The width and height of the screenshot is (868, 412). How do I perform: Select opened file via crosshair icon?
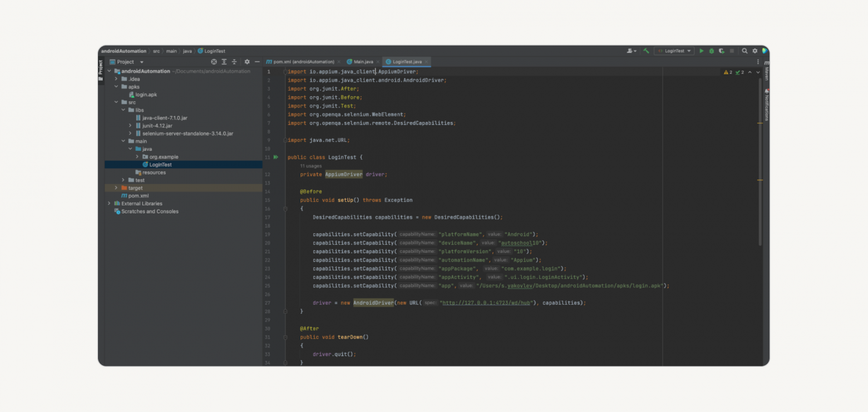click(x=214, y=62)
